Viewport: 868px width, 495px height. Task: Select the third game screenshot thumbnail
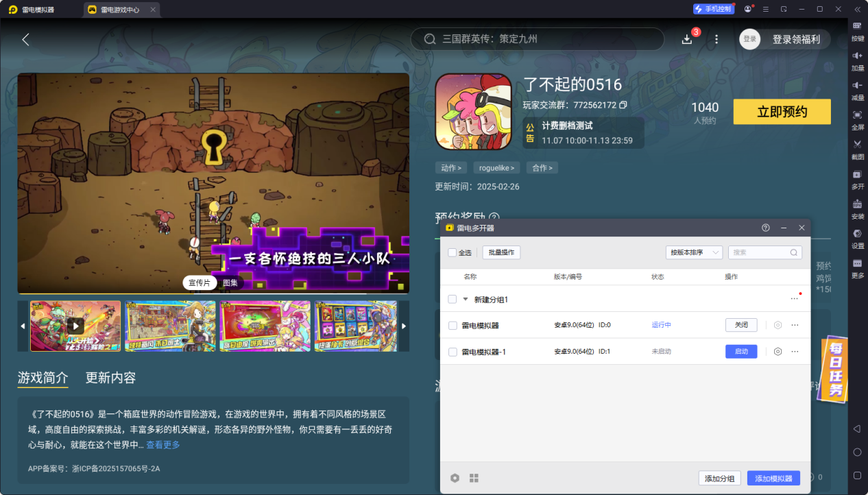[x=265, y=326]
